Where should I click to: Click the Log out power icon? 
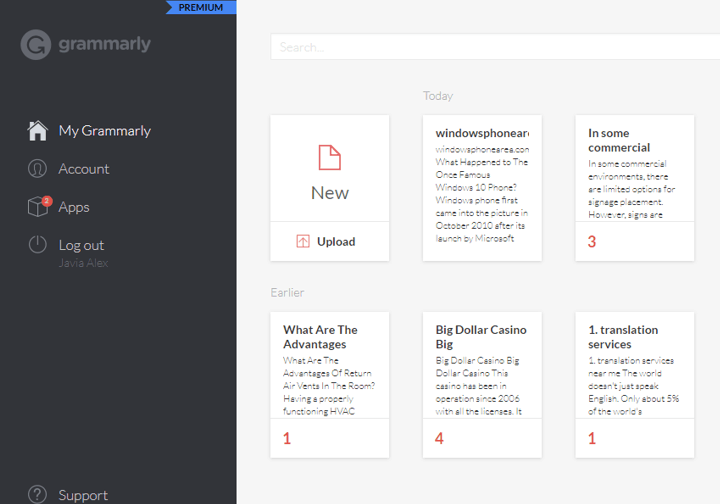click(37, 245)
